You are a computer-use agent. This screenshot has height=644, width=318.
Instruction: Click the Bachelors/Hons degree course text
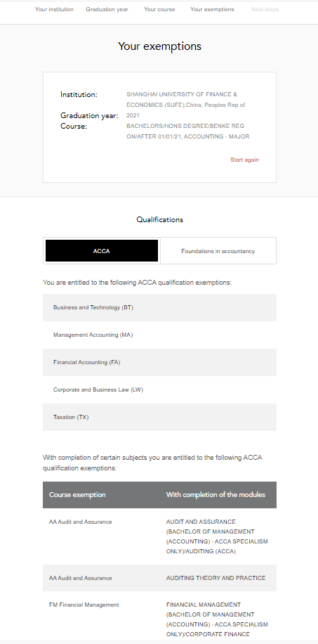pos(188,131)
